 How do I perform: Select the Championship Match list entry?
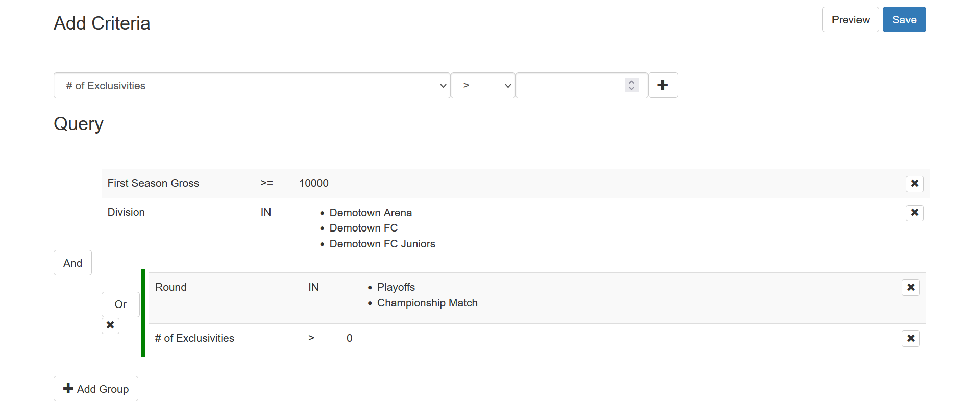click(x=427, y=303)
